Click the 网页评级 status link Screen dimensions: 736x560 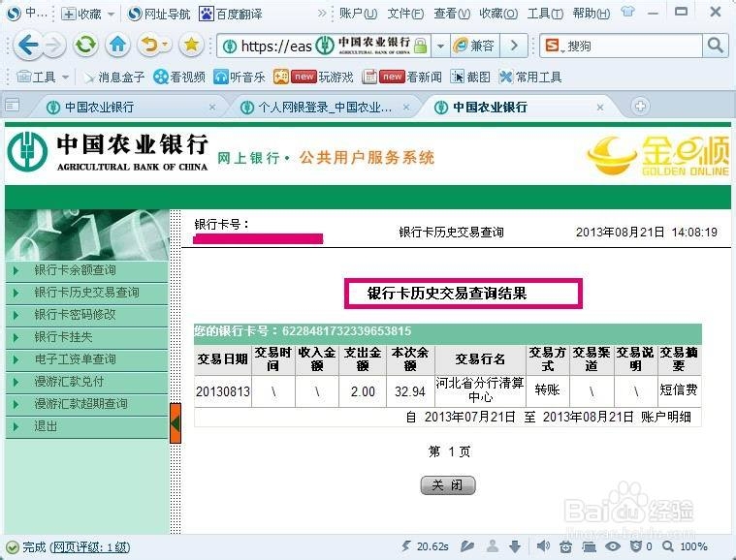90,546
